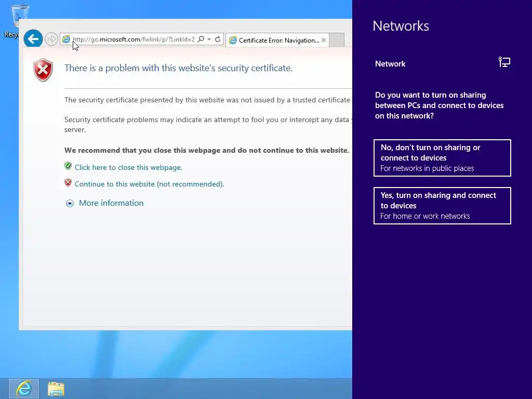This screenshot has width=532, height=399.
Task: Click the security certificate problem heading
Action: pos(179,68)
